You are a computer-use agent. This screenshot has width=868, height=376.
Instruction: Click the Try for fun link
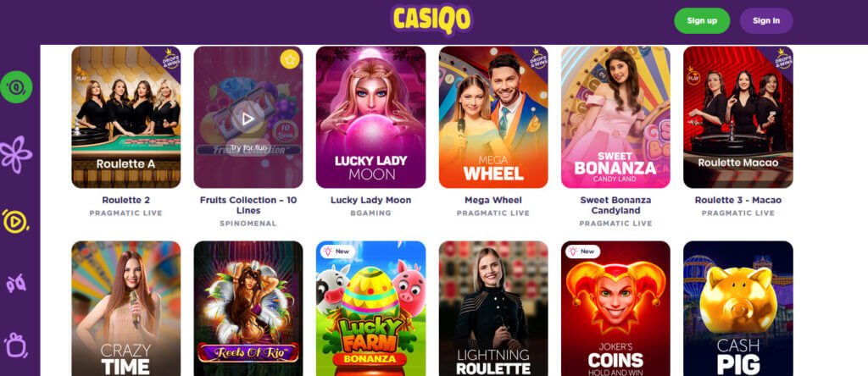tap(248, 148)
